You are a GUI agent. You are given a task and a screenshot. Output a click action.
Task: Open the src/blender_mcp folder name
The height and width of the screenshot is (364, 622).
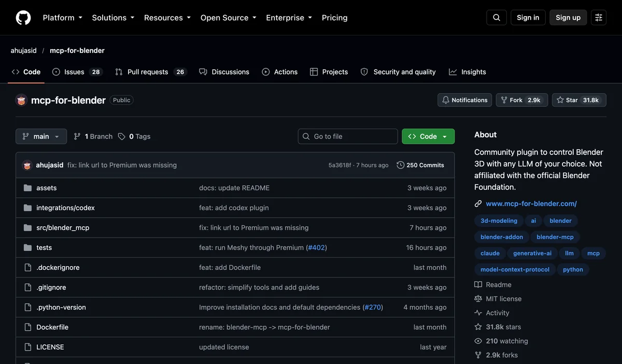(63, 228)
